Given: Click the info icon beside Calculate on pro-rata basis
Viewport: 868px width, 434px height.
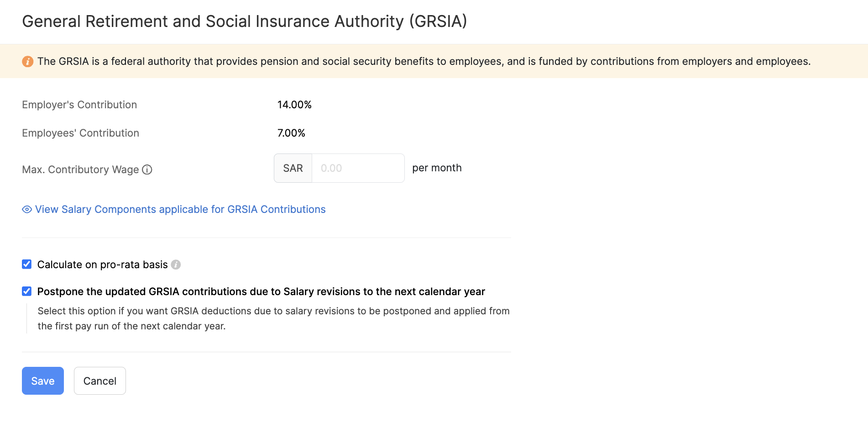Looking at the screenshot, I should pyautogui.click(x=176, y=265).
